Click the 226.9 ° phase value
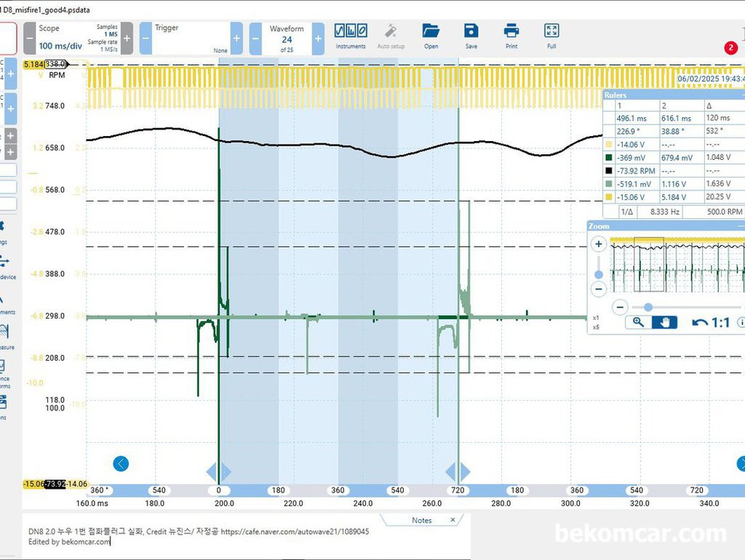Image resolution: width=745 pixels, height=560 pixels. pyautogui.click(x=628, y=131)
